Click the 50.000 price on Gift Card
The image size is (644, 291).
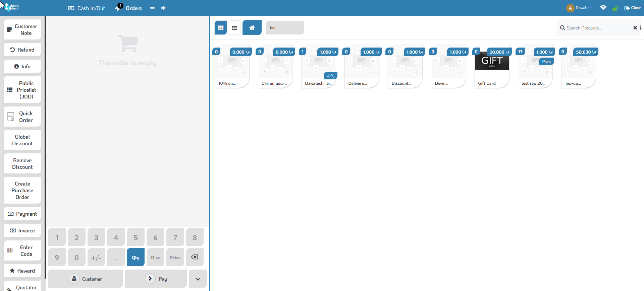coord(499,52)
